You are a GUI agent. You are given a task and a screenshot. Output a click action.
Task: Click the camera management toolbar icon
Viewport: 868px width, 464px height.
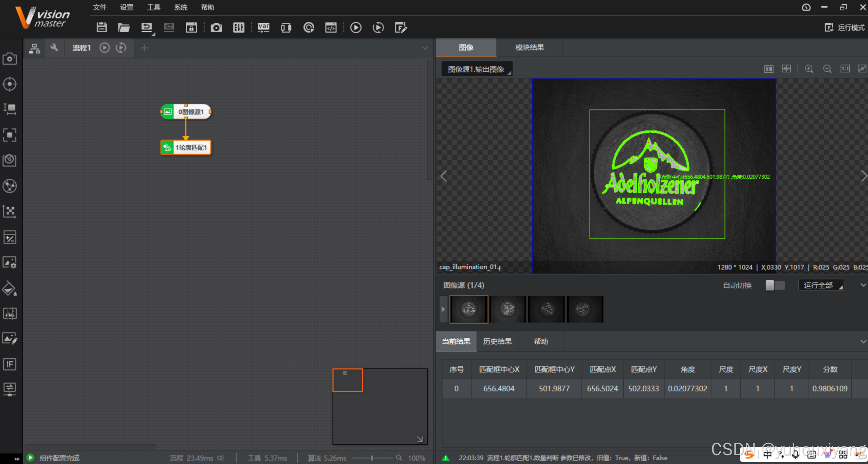[216, 28]
